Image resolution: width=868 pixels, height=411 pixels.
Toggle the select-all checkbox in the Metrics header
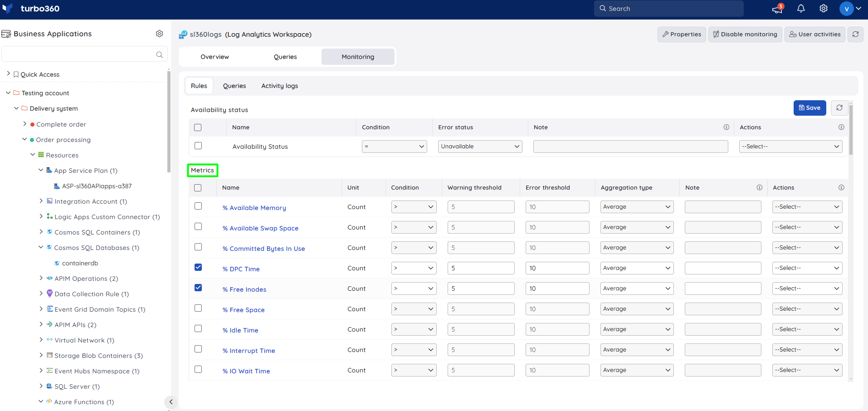pos(198,188)
